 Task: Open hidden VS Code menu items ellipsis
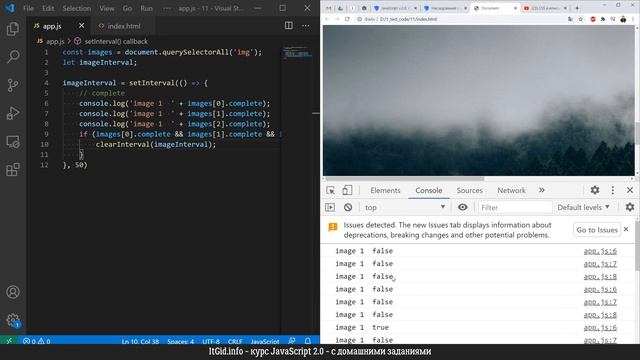(x=167, y=8)
